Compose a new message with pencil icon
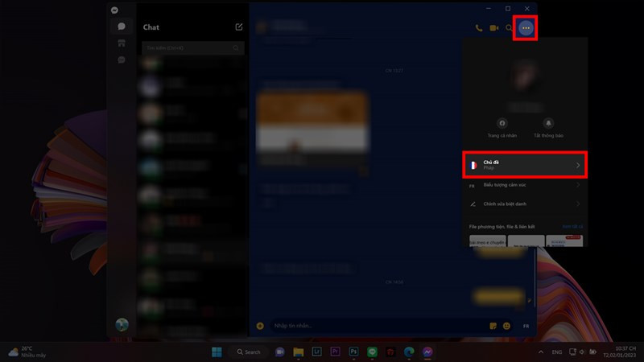The height and width of the screenshot is (362, 644). click(239, 27)
